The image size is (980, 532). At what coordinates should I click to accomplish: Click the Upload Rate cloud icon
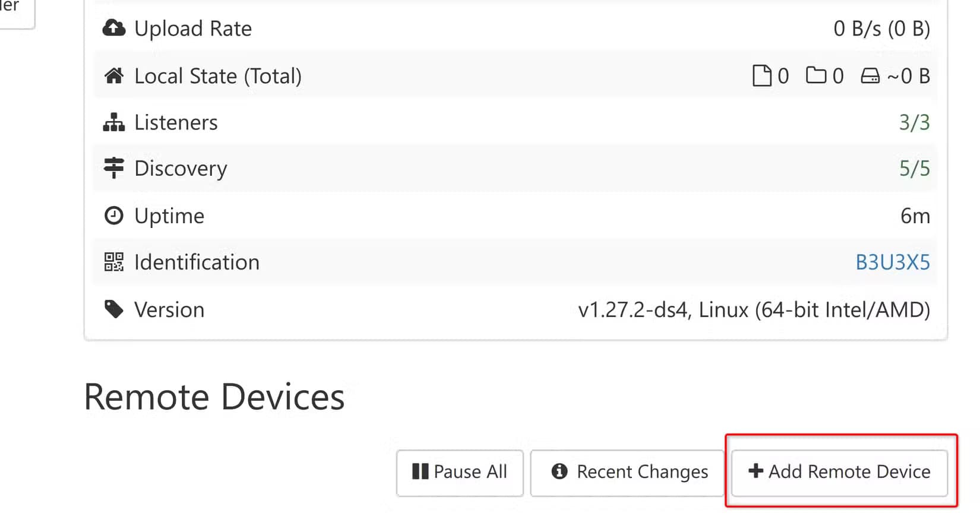(114, 28)
